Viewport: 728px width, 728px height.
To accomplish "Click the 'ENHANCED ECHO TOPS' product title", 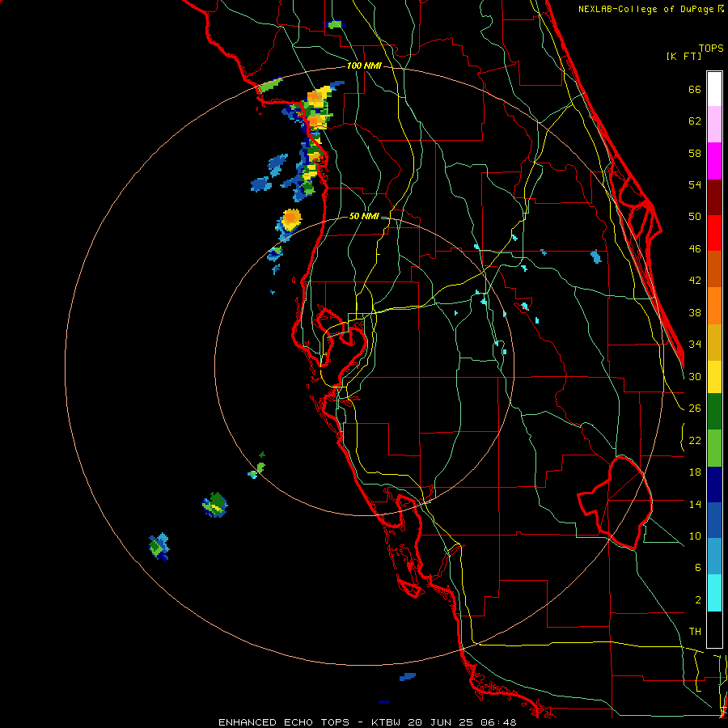I will 284,722.
